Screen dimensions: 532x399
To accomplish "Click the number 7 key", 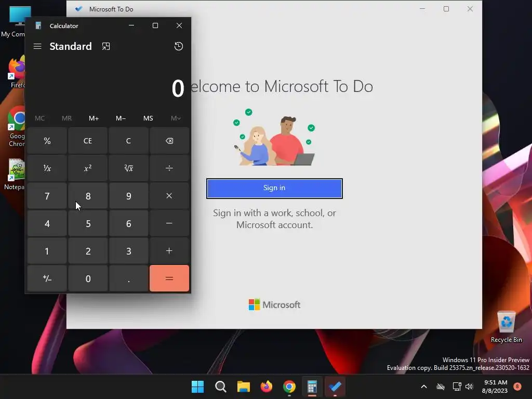I will click(47, 196).
